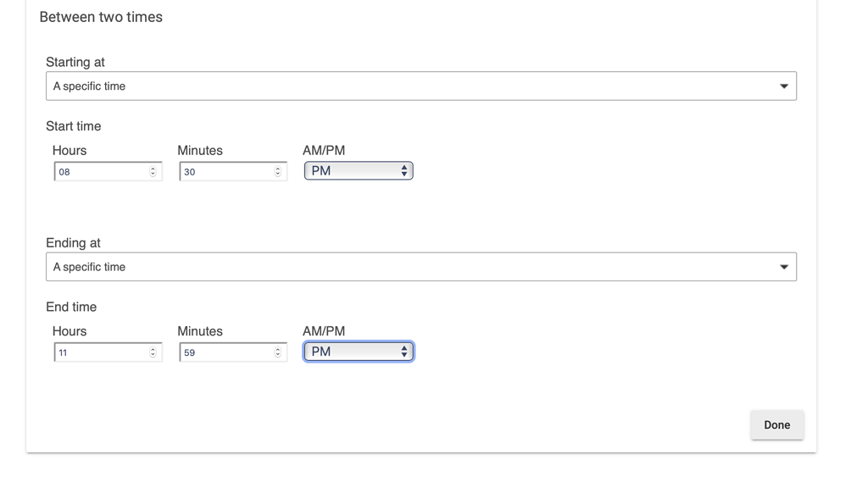868x488 pixels.
Task: Select the start time Hours input showing 08
Action: [93, 170]
